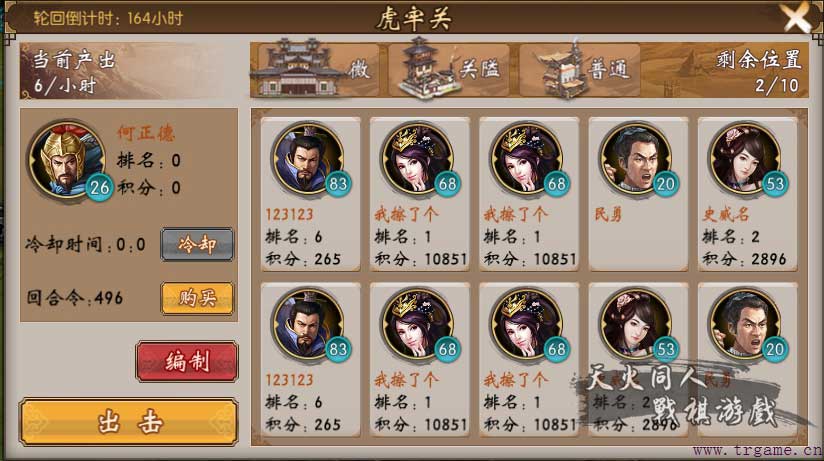Screen dimensions: 824x461
Task: Select top-row third 我擦了个 card with 积分 10851
Action: point(529,194)
